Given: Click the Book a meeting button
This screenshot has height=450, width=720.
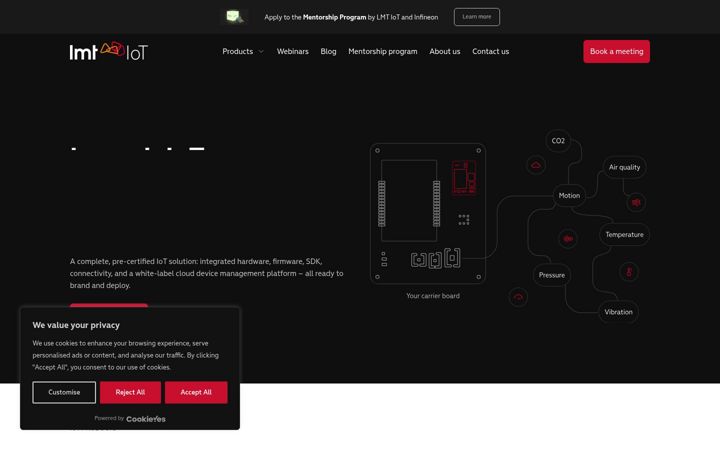Looking at the screenshot, I should pos(616,51).
